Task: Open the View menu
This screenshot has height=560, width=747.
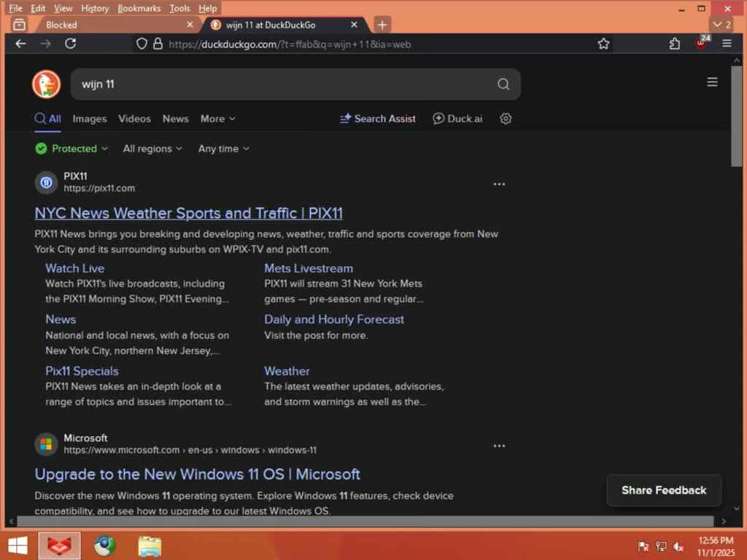Action: click(63, 9)
